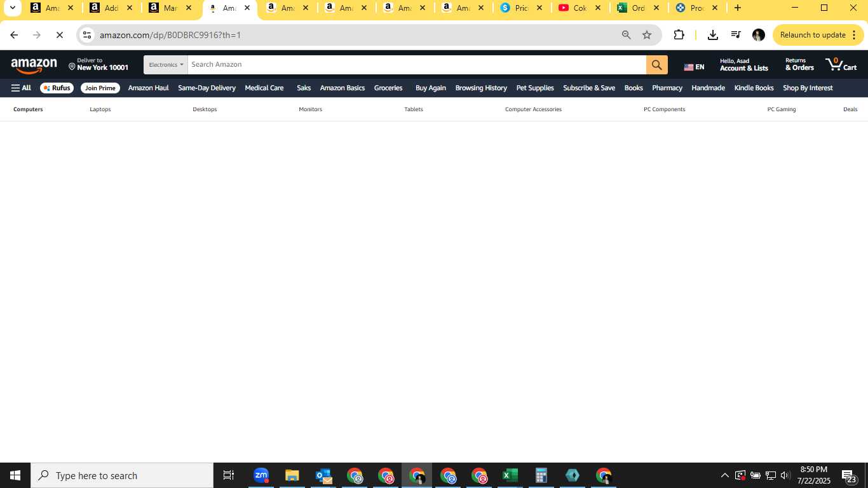Open Account & Lists menu
The width and height of the screenshot is (868, 488).
click(x=744, y=65)
